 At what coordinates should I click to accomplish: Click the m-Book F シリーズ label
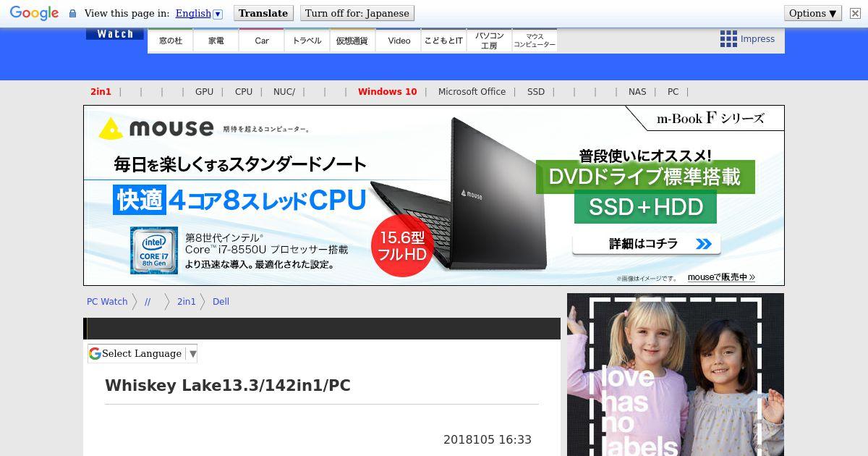(710, 119)
